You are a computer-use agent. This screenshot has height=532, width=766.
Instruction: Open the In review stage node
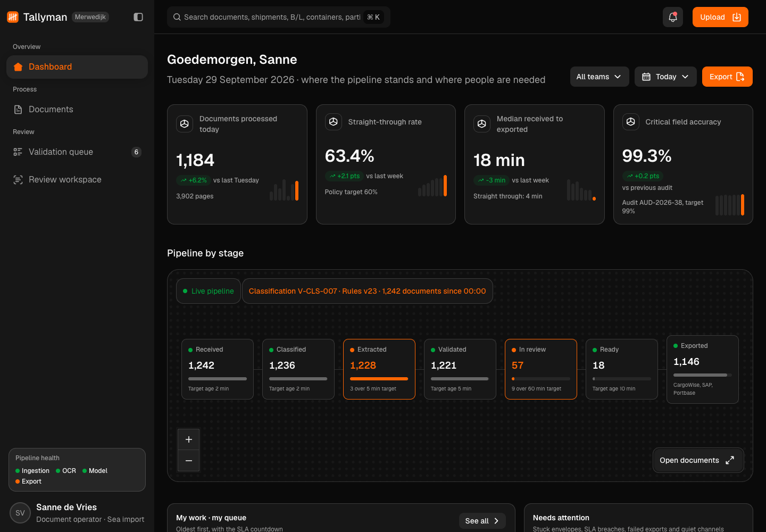click(x=541, y=369)
